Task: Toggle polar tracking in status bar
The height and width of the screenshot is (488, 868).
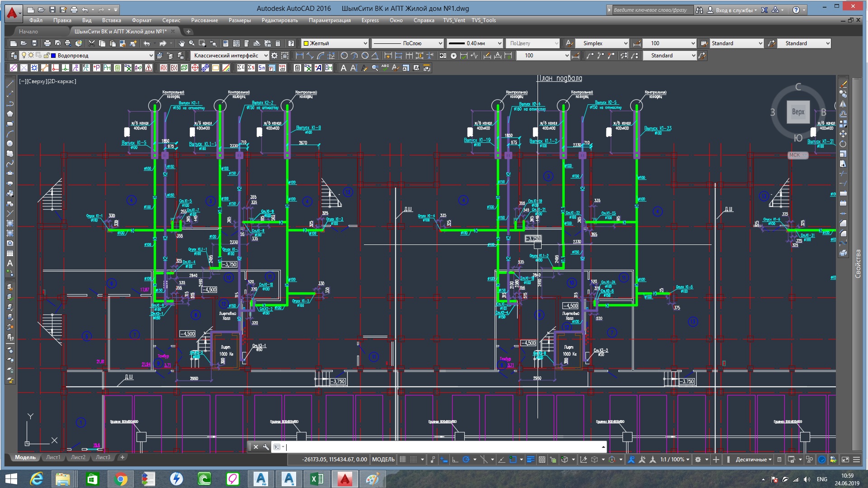Action: point(466,460)
